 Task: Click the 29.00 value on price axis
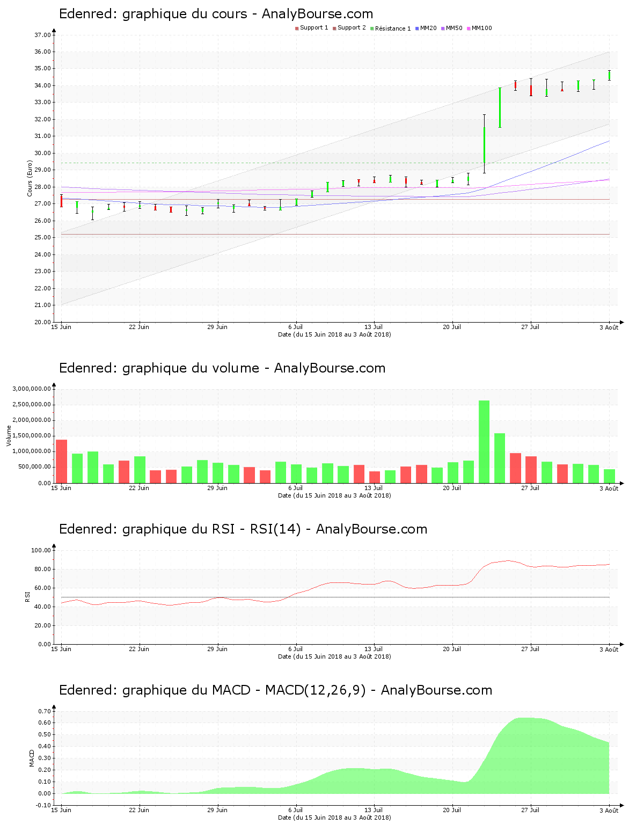coord(42,170)
